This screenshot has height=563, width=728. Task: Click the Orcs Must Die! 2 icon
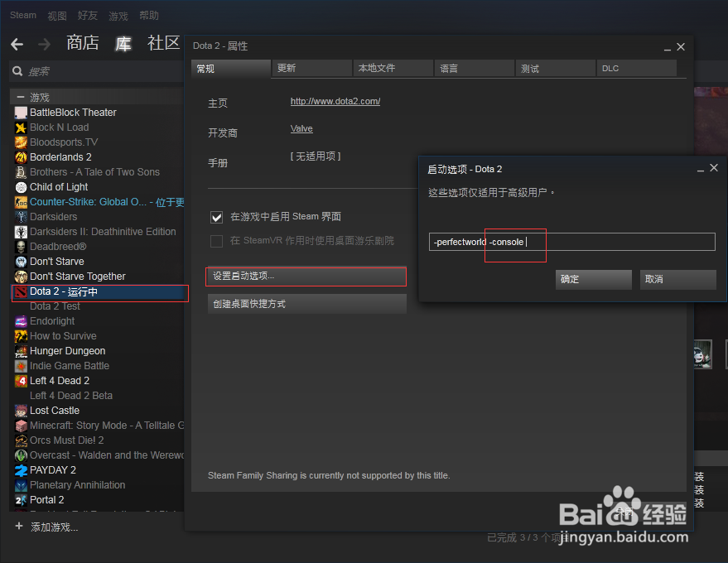[x=21, y=440]
